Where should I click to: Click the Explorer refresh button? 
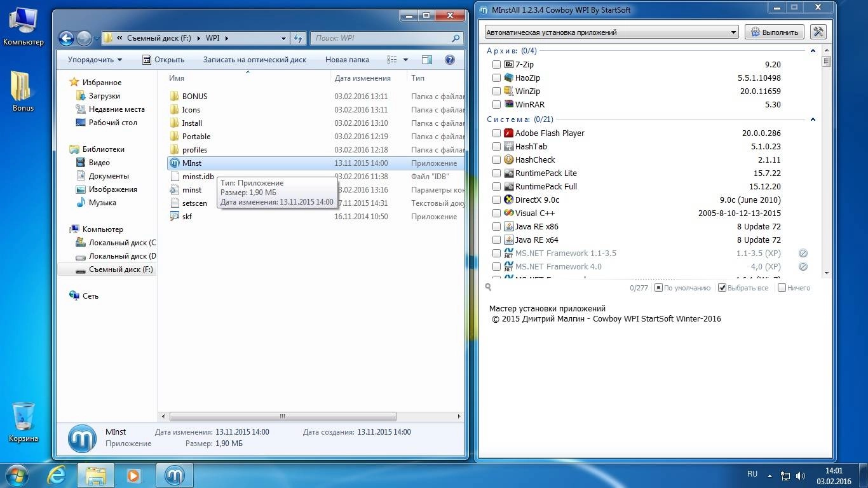(x=299, y=38)
